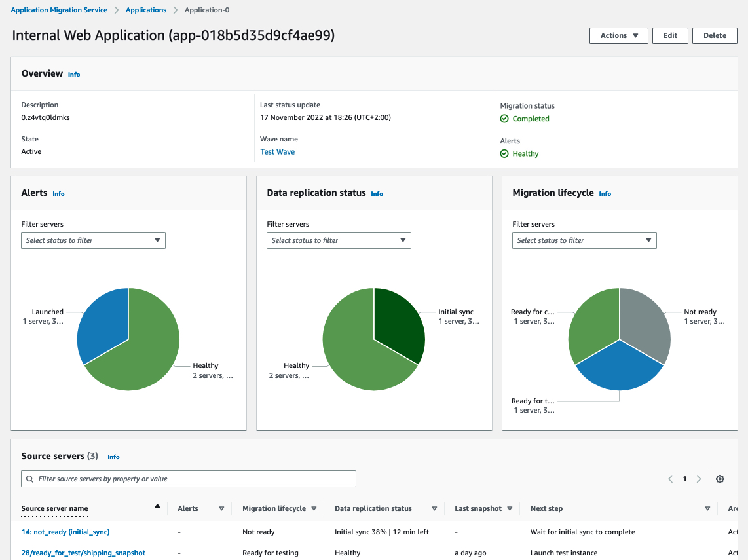The image size is (748, 560).
Task: Open server 14: not_ready (initial_sync)
Action: pos(65,532)
